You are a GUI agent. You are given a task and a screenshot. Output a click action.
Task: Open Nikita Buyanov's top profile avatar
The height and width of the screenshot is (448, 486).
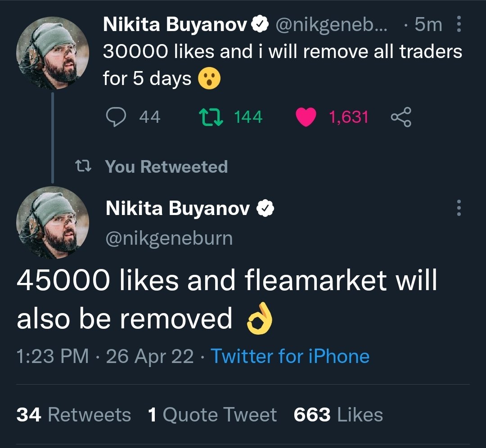pos(53,53)
